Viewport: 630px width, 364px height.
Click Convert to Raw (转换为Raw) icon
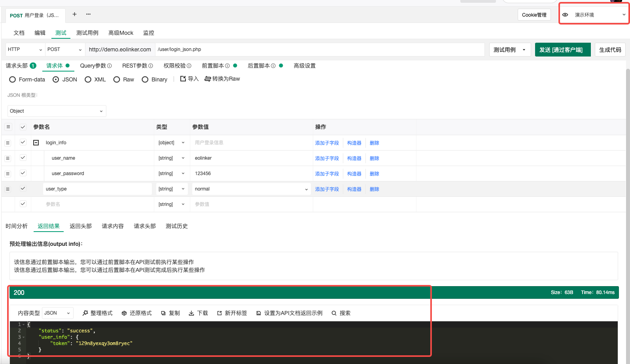point(208,79)
